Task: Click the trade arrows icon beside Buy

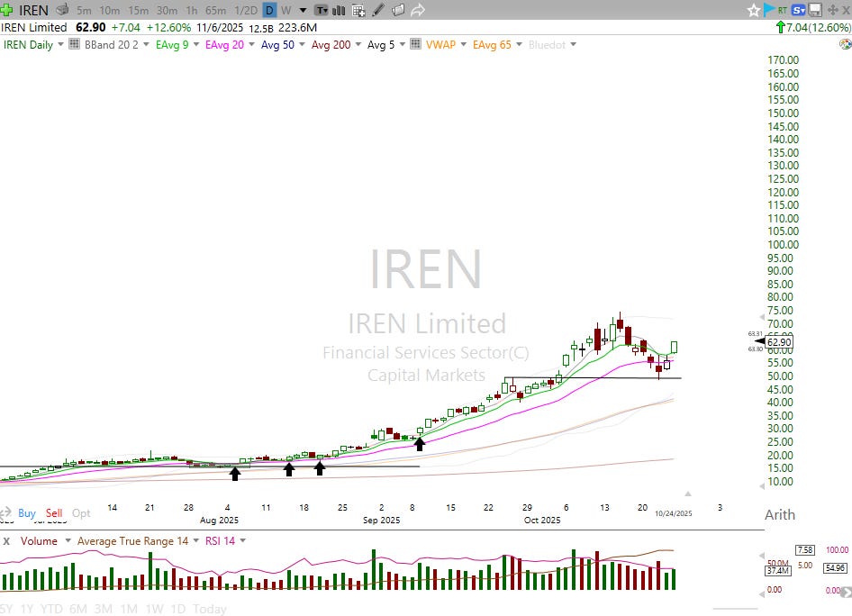Action: click(6, 512)
